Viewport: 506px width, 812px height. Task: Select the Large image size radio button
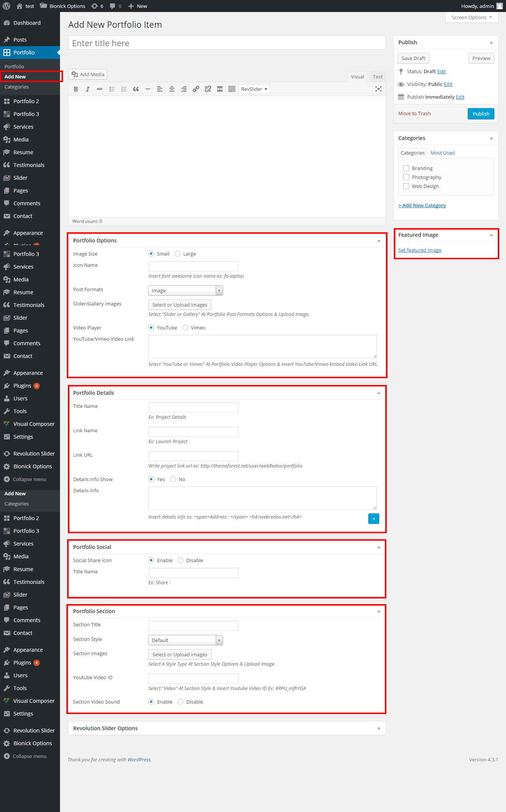point(178,254)
